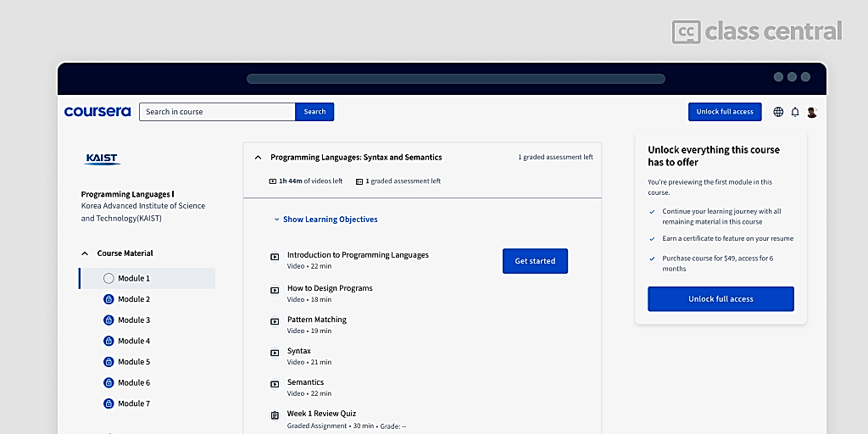Click video icon beside Semantics
The image size is (868, 434).
(274, 384)
